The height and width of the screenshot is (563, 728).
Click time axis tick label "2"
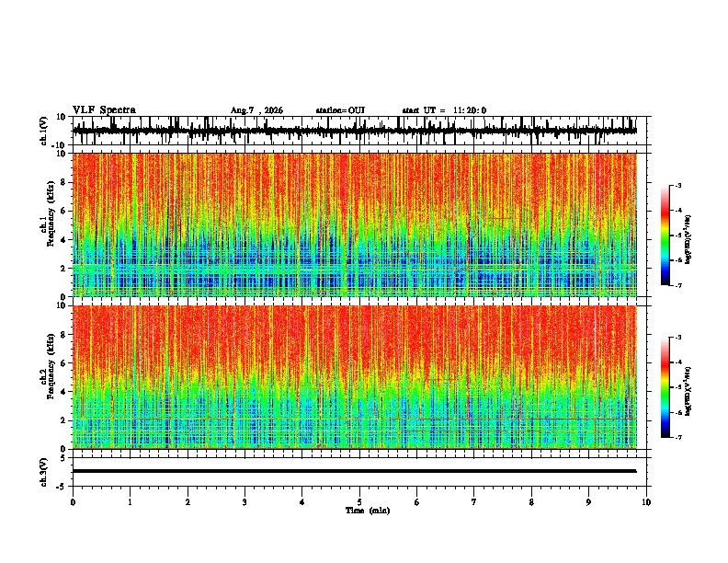(x=188, y=502)
